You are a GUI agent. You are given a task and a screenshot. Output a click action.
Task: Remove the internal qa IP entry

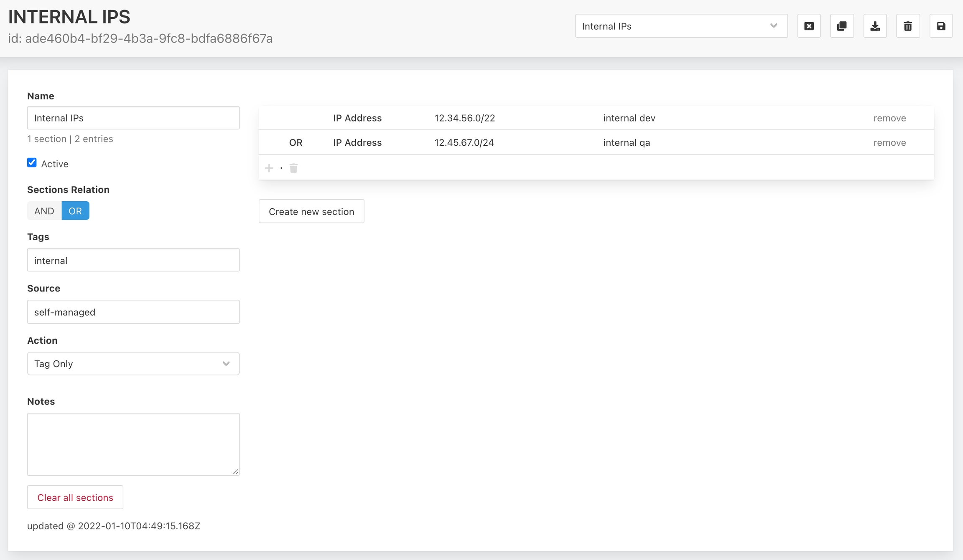tap(889, 143)
